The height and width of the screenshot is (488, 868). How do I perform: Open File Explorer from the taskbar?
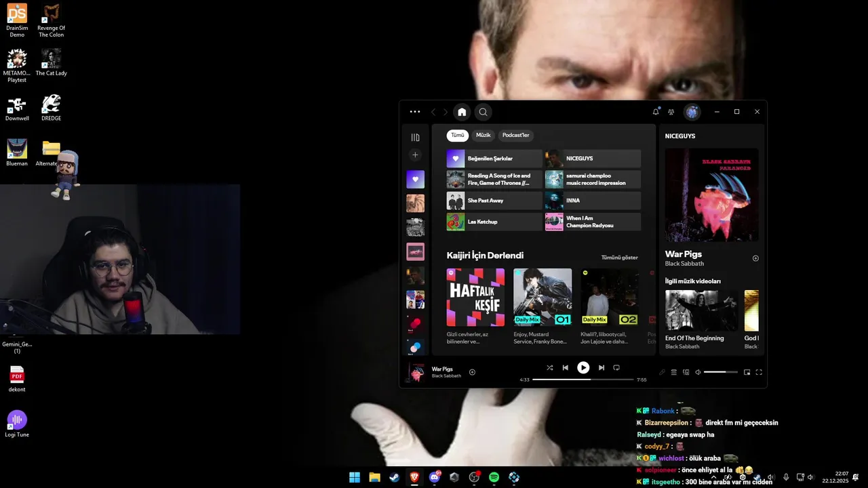tap(374, 477)
